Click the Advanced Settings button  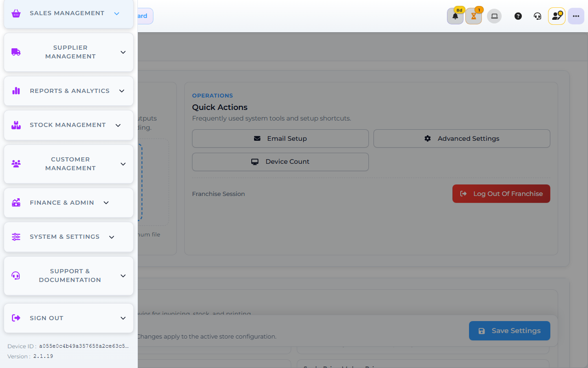(462, 138)
